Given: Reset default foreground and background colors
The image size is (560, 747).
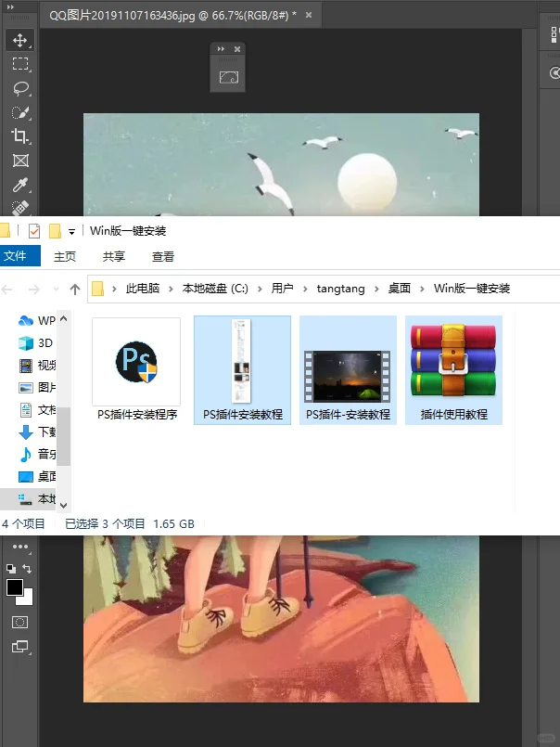Looking at the screenshot, I should click(x=11, y=568).
